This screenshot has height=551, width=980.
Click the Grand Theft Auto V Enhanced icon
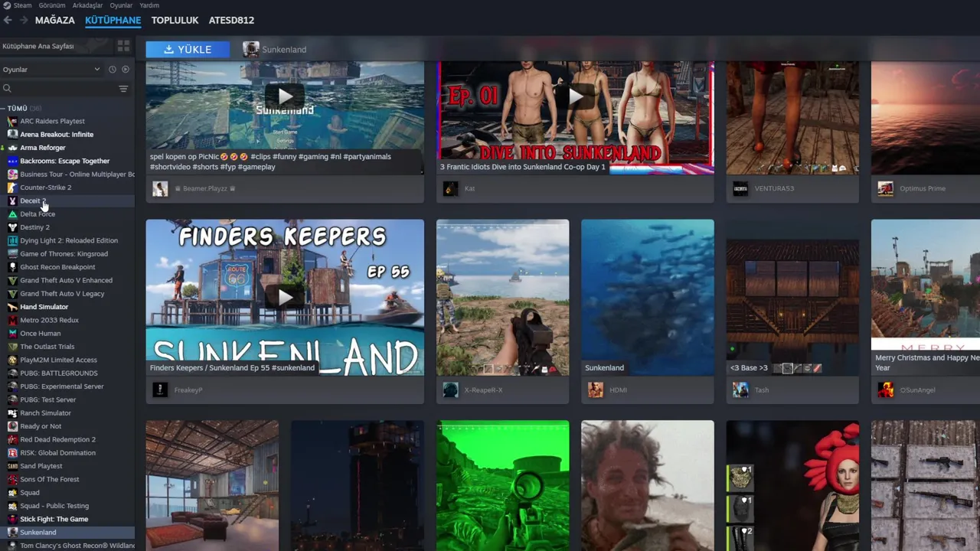click(x=12, y=280)
